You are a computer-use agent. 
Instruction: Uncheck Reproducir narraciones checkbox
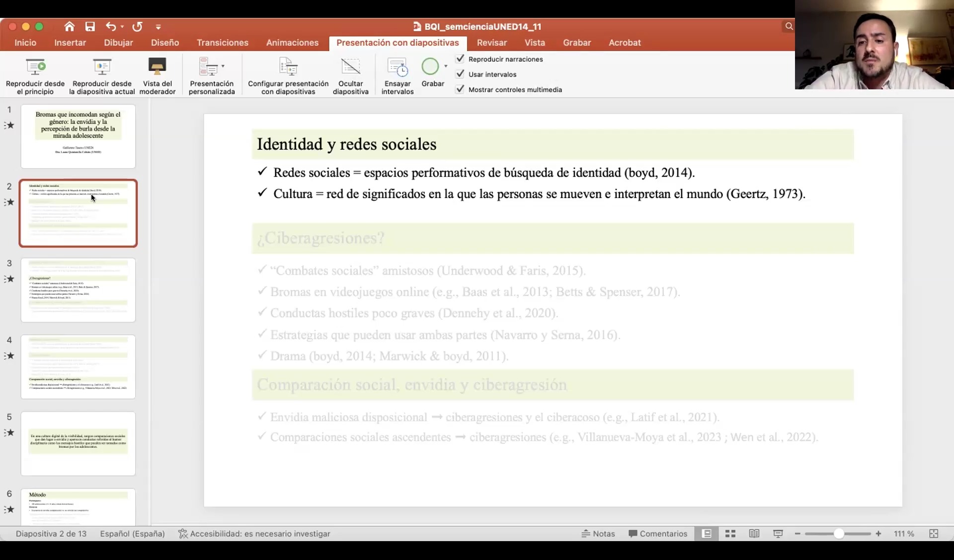[x=460, y=59]
